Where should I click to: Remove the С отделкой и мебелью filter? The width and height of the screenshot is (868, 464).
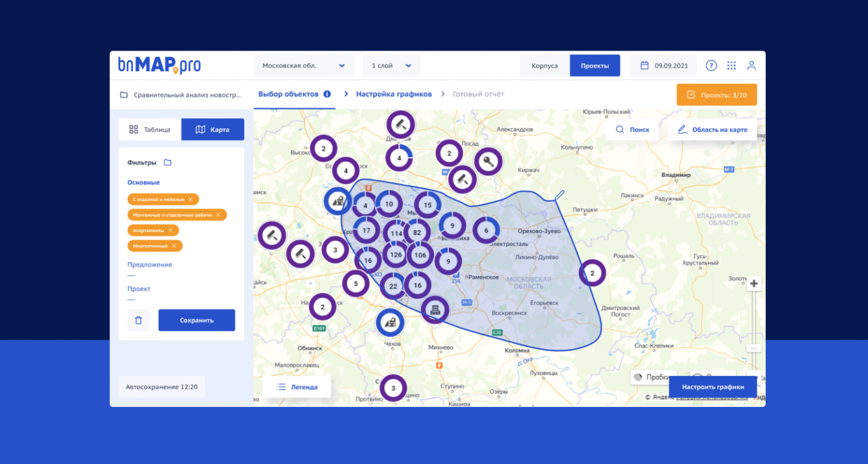[x=190, y=199]
